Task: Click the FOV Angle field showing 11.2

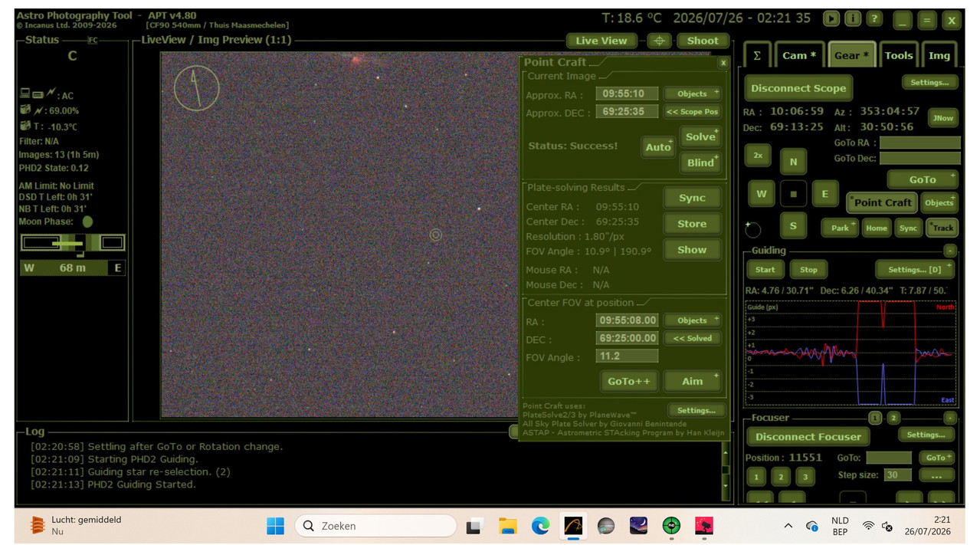Action: coord(628,356)
